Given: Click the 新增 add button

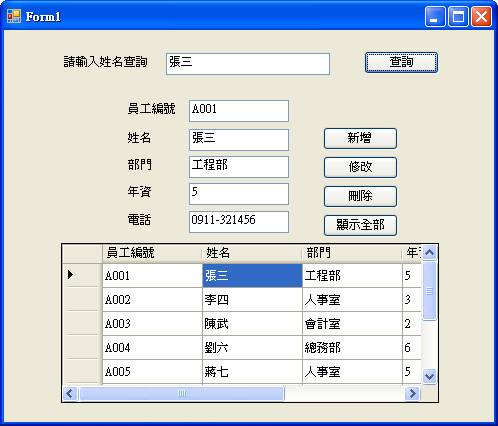Looking at the screenshot, I should (x=360, y=138).
